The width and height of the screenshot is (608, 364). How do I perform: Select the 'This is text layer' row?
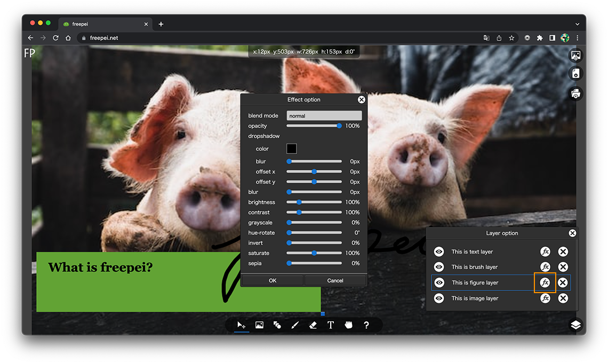pyautogui.click(x=501, y=252)
